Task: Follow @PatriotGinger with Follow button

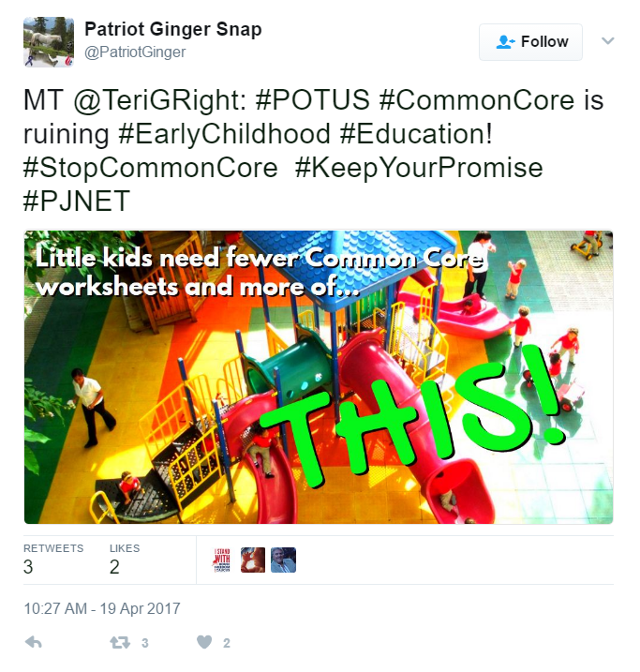Action: coord(530,42)
